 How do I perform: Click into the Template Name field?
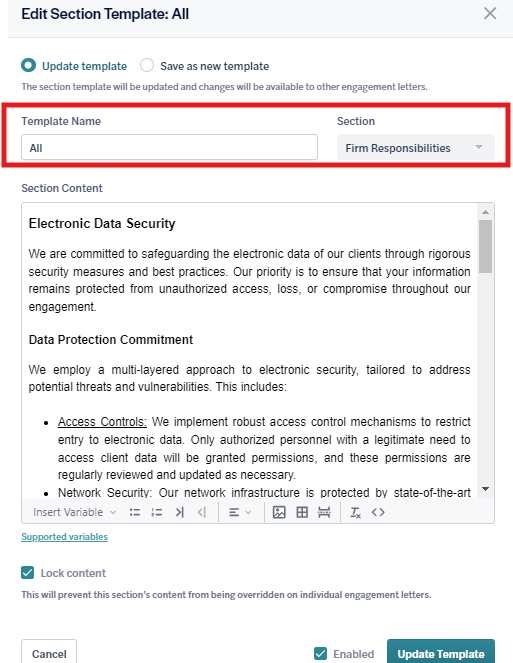(169, 147)
